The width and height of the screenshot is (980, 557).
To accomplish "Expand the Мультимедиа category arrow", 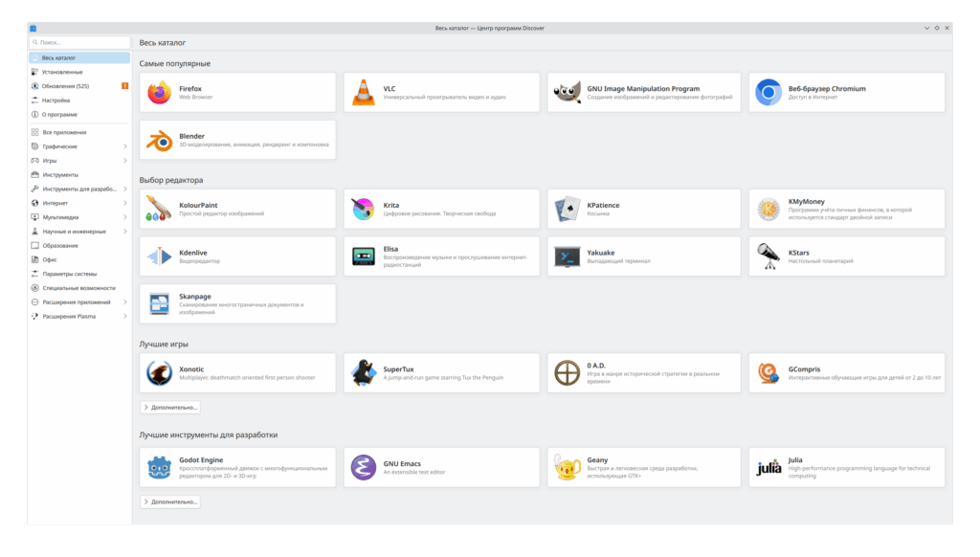I will [125, 217].
